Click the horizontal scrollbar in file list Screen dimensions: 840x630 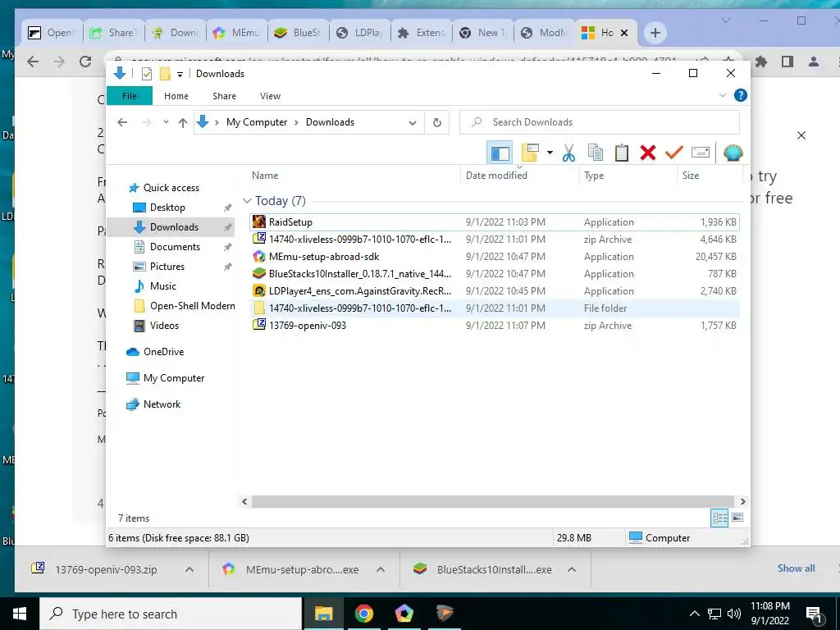coord(493,501)
